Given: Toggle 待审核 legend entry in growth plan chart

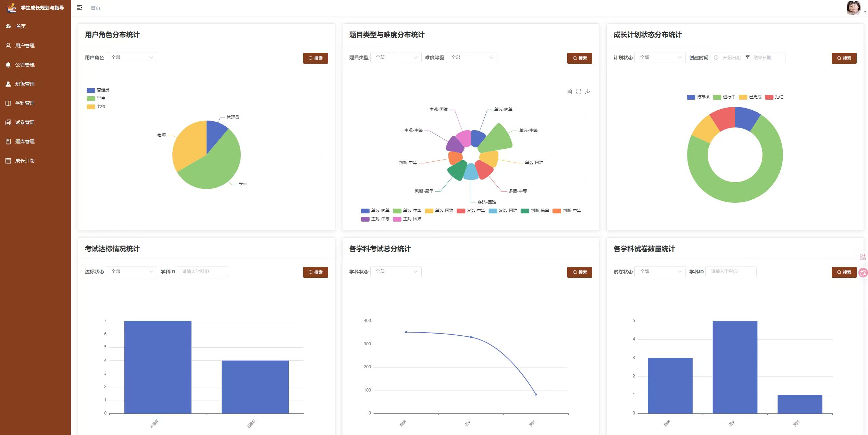Looking at the screenshot, I should point(698,97).
